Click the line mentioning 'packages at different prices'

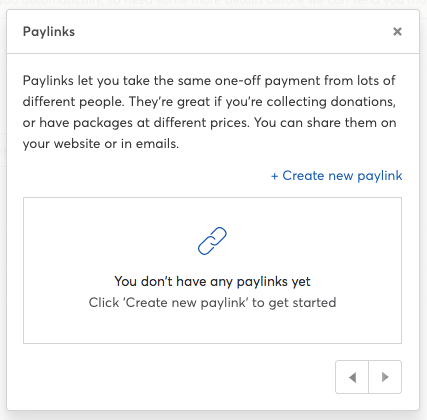tap(209, 123)
